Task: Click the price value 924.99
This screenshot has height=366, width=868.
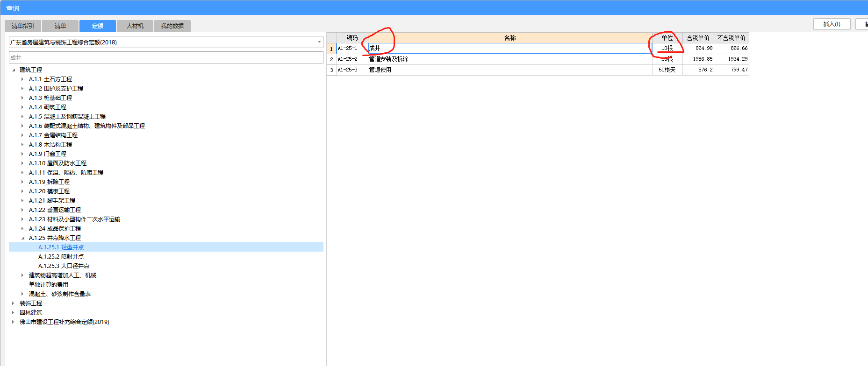Action: click(698, 49)
